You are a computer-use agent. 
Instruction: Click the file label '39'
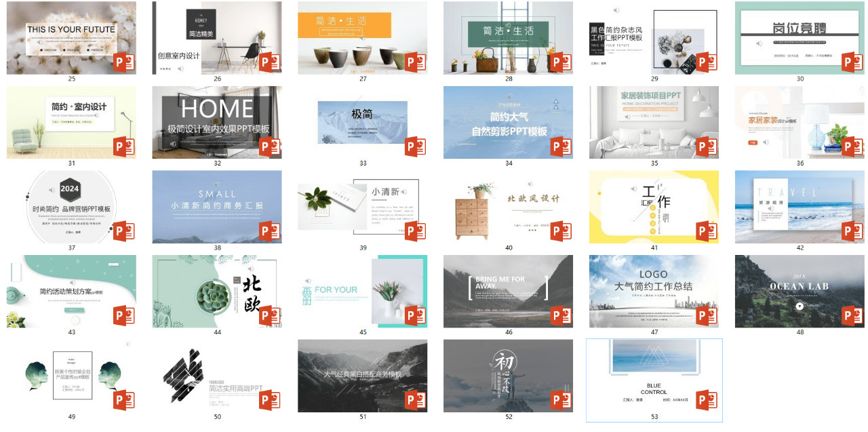(363, 248)
